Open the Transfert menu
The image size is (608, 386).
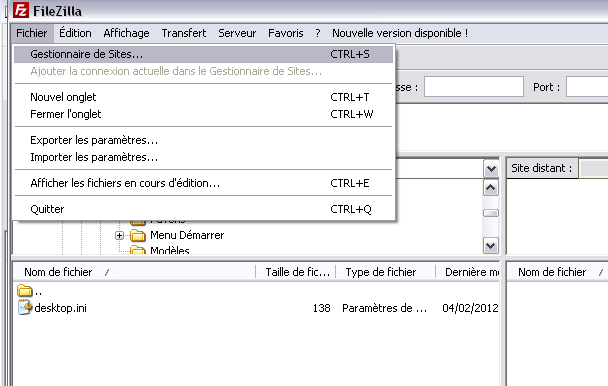coord(184,33)
